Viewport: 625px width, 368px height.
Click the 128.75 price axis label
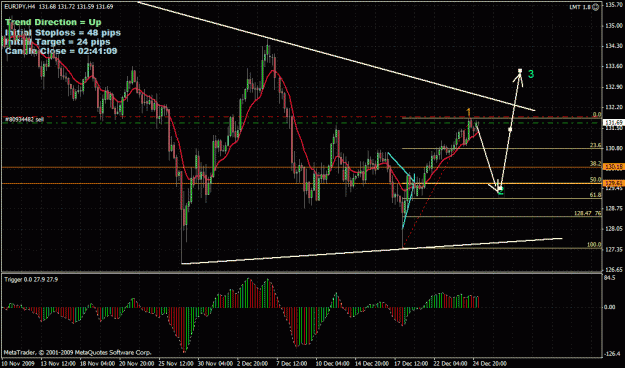tap(614, 209)
